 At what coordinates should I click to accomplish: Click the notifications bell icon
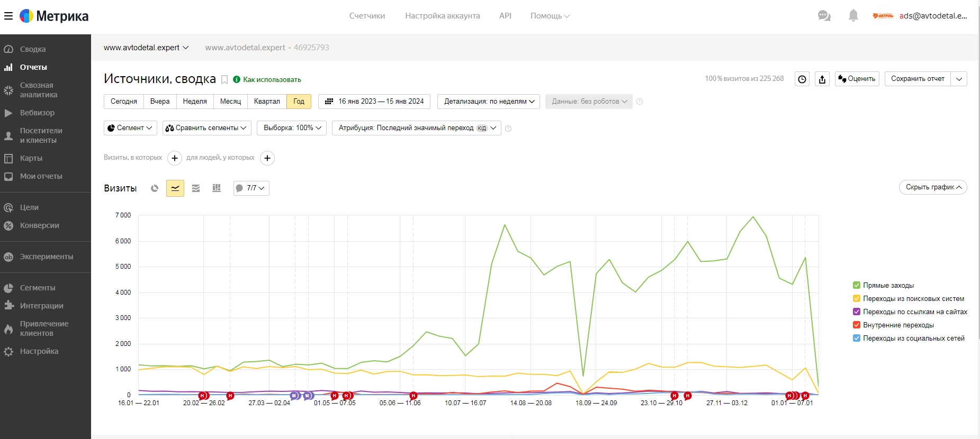pyautogui.click(x=853, y=16)
